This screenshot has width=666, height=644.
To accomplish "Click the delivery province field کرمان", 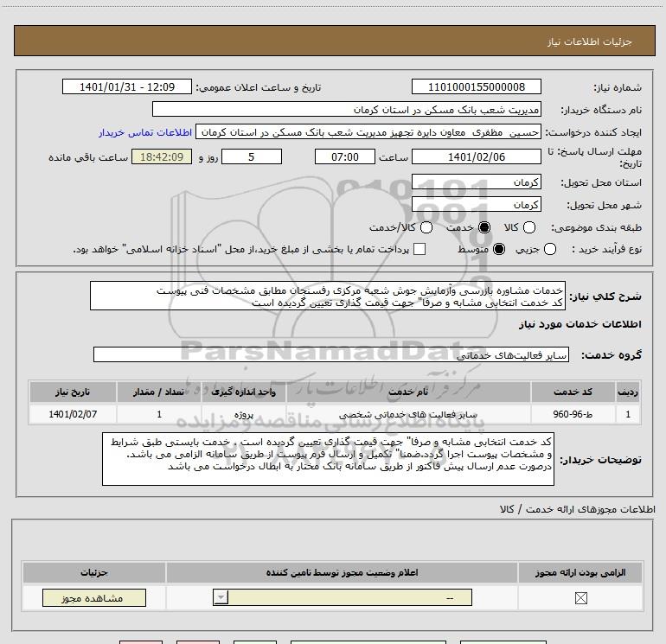I will coord(476,182).
